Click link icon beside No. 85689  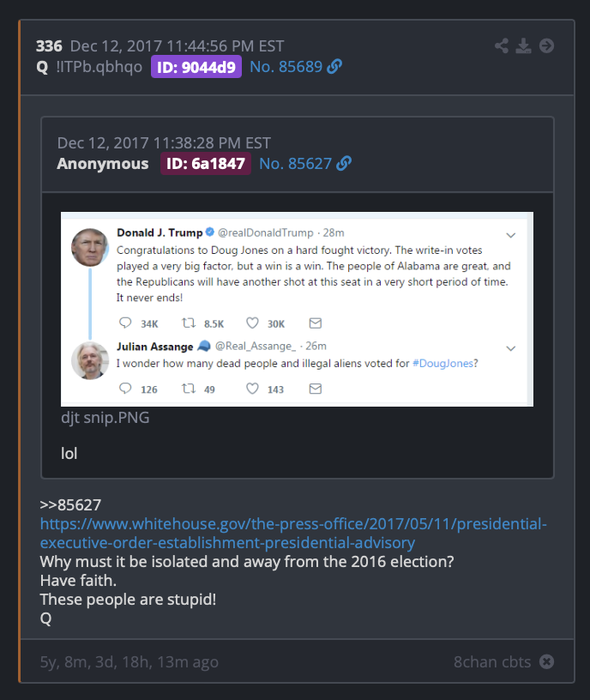[x=334, y=67]
